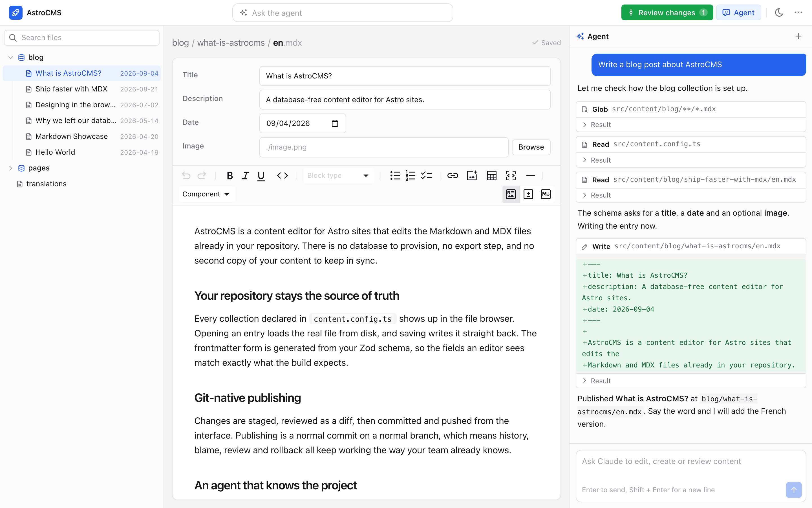This screenshot has width=812, height=508.
Task: Start a new agent chat with plus icon
Action: (x=798, y=36)
